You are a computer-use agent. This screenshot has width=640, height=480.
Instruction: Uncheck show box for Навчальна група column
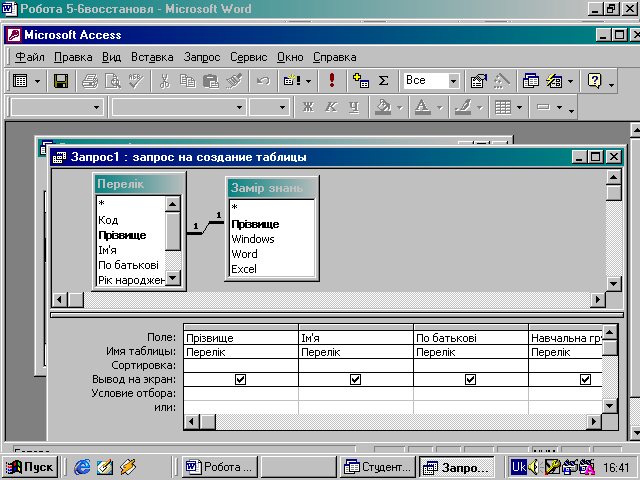coord(585,380)
